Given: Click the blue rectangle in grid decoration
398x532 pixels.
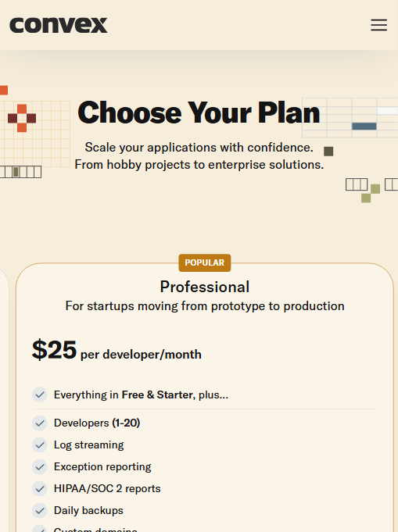Looking at the screenshot, I should pyautogui.click(x=364, y=127).
